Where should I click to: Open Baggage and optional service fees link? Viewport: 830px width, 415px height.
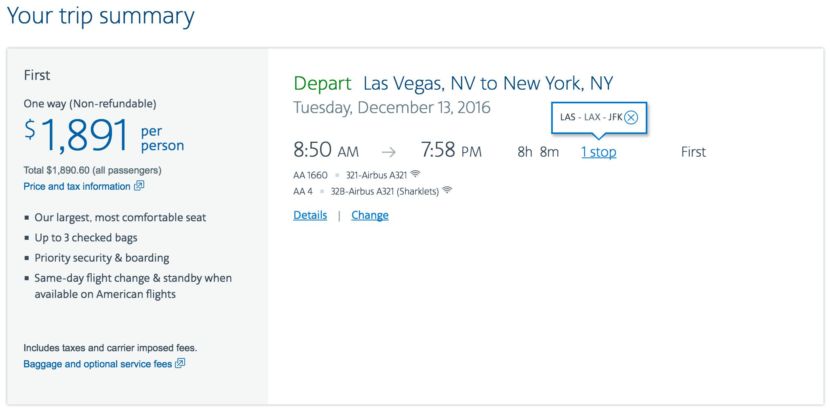pos(98,364)
